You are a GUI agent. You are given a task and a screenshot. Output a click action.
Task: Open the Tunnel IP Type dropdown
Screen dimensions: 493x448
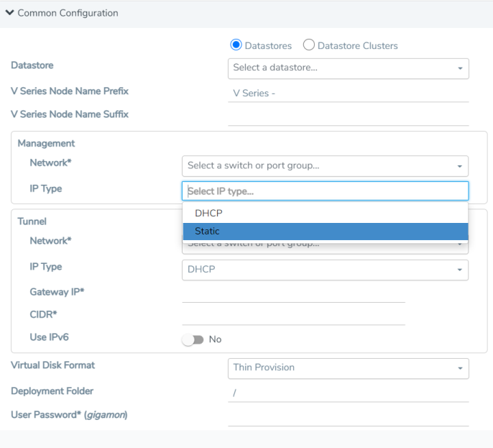pos(325,270)
